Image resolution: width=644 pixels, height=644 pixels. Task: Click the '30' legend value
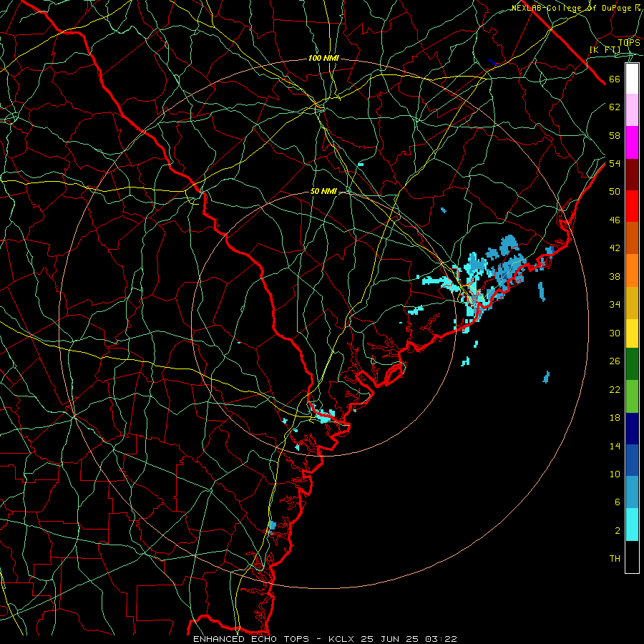coord(615,333)
